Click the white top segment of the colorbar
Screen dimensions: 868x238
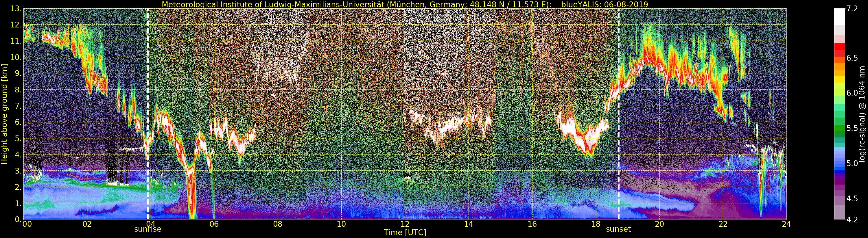839,16
